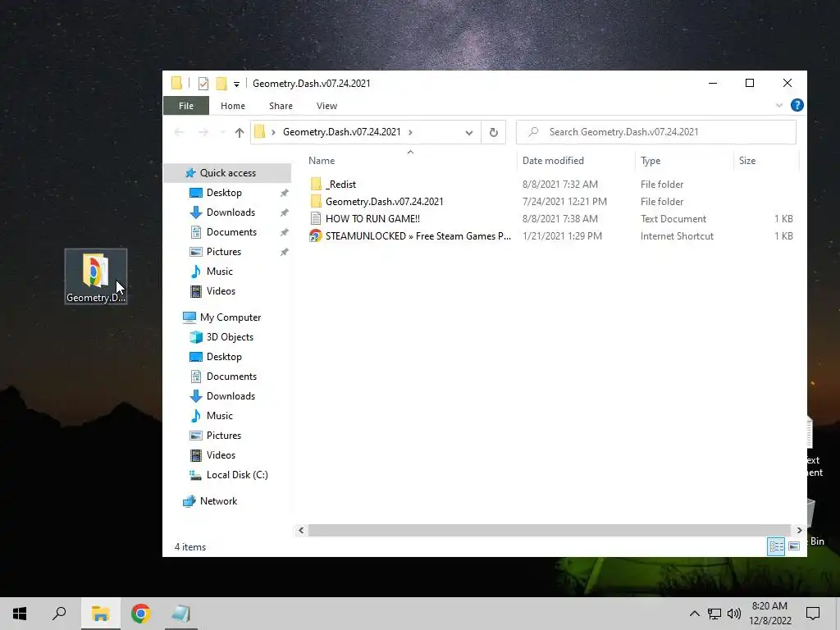Image resolution: width=840 pixels, height=630 pixels.
Task: Open Music under My Computer
Action: pos(219,416)
